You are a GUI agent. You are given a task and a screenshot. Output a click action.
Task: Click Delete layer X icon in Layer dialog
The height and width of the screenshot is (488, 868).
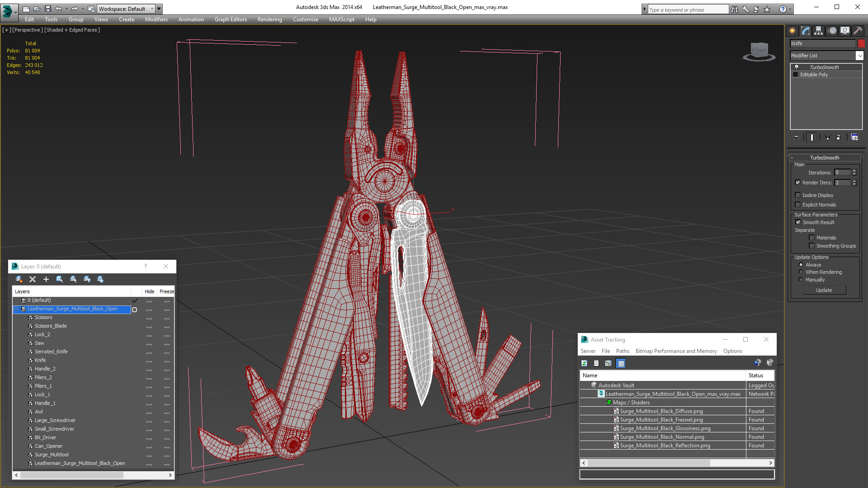[33, 279]
